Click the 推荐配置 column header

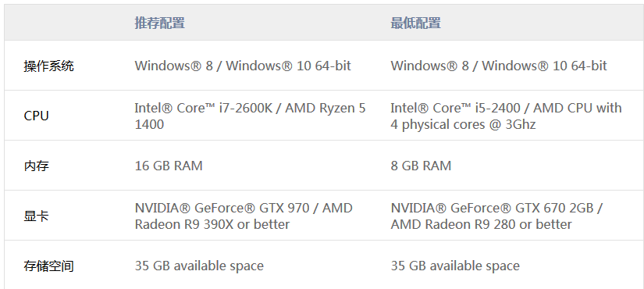coord(160,23)
